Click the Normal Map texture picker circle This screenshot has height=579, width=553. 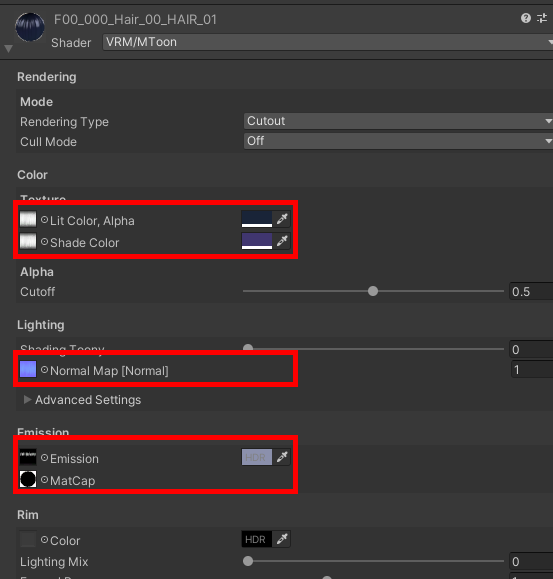tap(44, 370)
